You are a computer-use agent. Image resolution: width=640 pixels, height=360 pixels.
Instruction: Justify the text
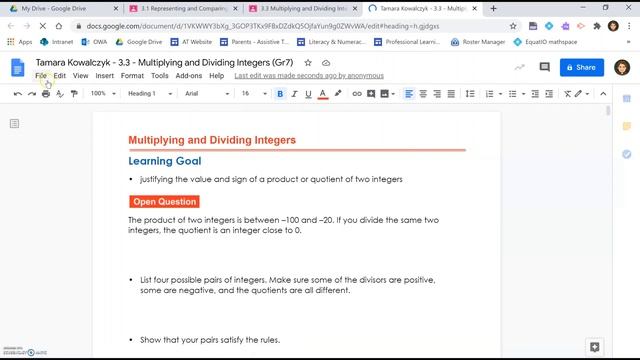pos(451,94)
